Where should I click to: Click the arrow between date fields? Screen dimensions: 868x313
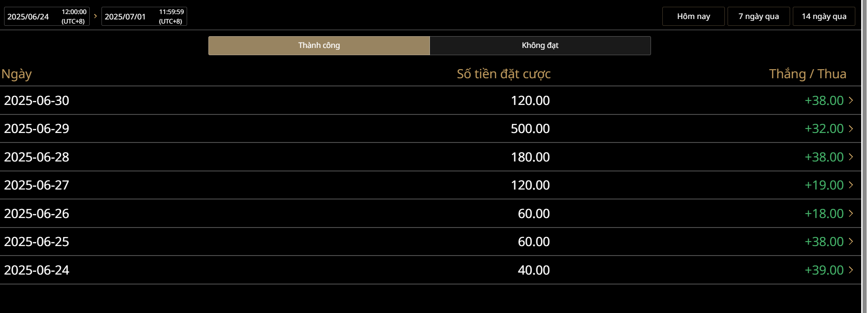96,16
